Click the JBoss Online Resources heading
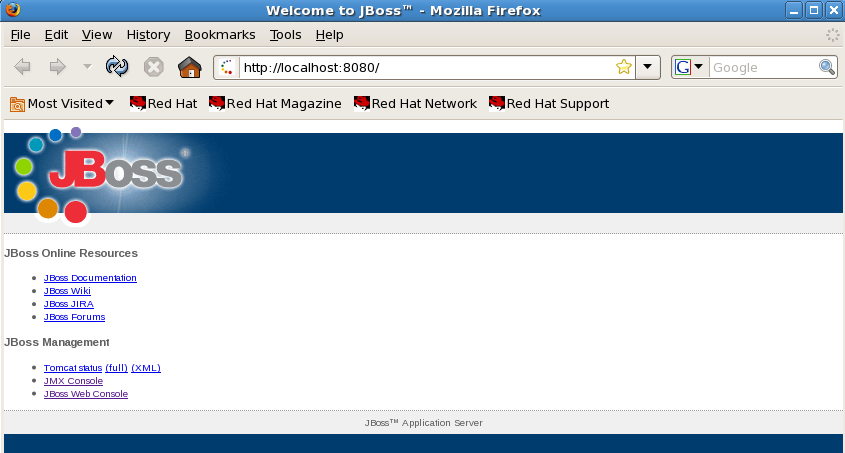The image size is (845, 453). point(71,253)
